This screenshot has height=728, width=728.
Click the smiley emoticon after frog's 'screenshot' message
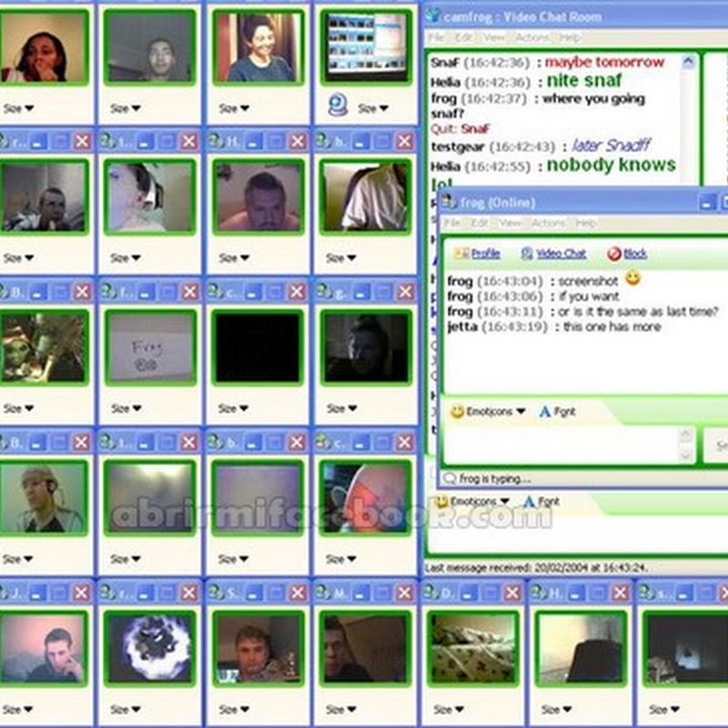coord(632,278)
